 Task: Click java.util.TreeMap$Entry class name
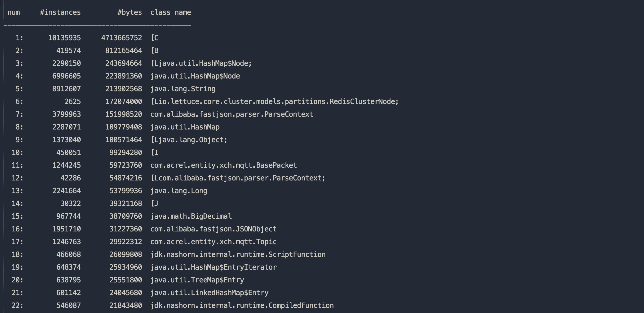[x=197, y=280]
